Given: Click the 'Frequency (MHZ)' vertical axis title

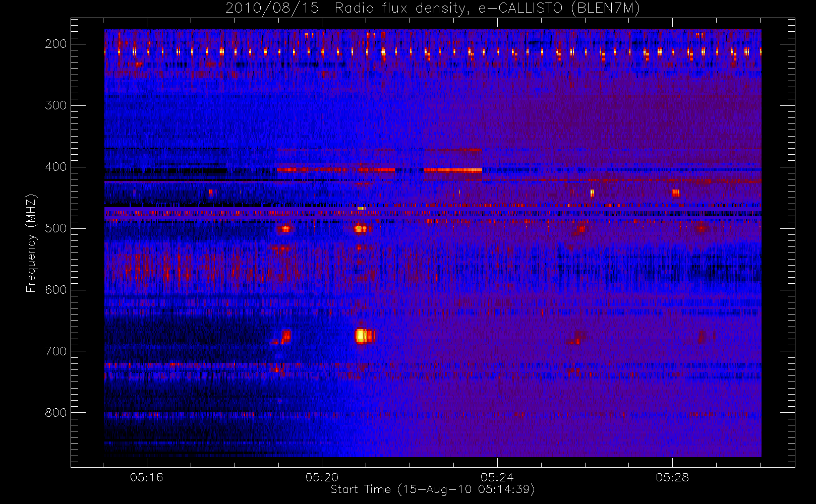Looking at the screenshot, I should click(31, 243).
